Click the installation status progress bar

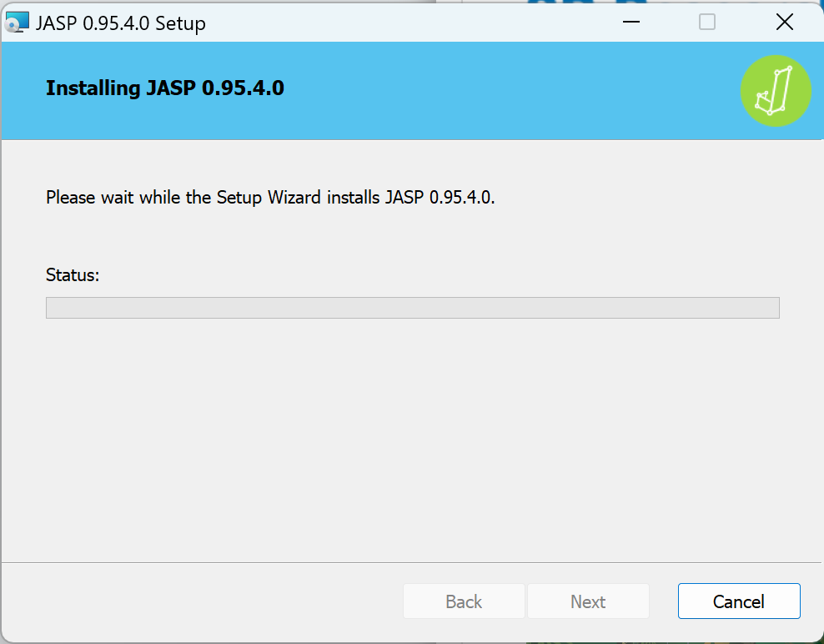[x=412, y=308]
